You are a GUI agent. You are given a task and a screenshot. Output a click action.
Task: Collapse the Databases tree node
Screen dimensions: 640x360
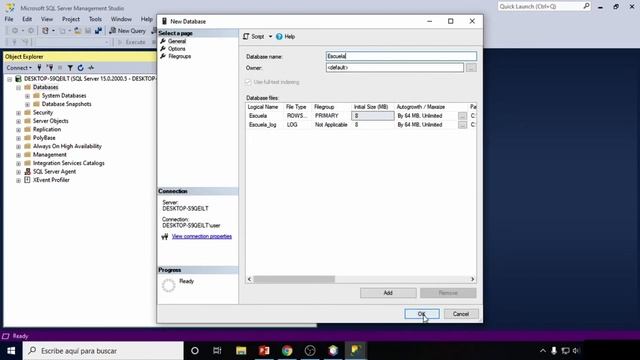[x=18, y=87]
